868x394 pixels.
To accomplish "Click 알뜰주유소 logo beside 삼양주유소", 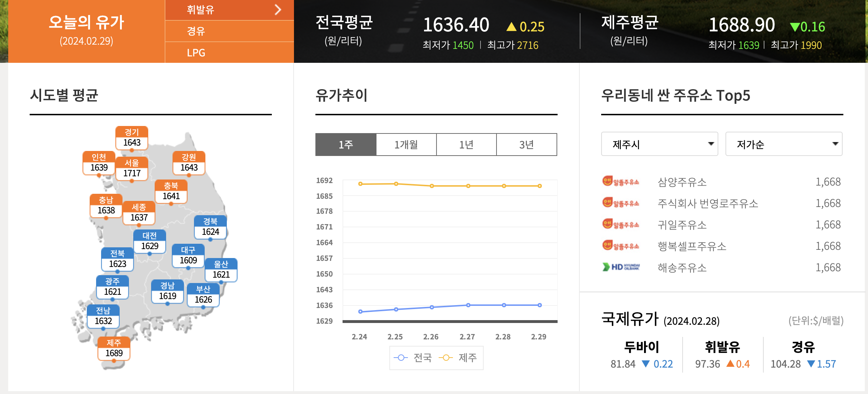I will [620, 182].
